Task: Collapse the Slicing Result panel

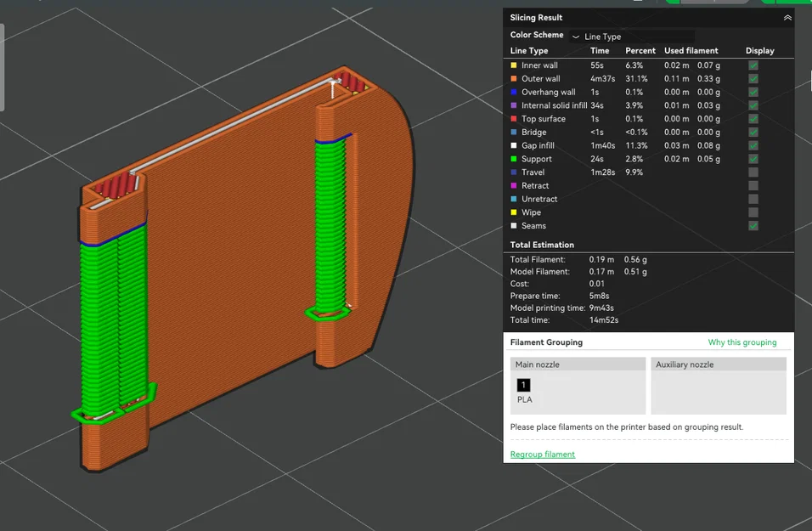Action: pos(787,18)
